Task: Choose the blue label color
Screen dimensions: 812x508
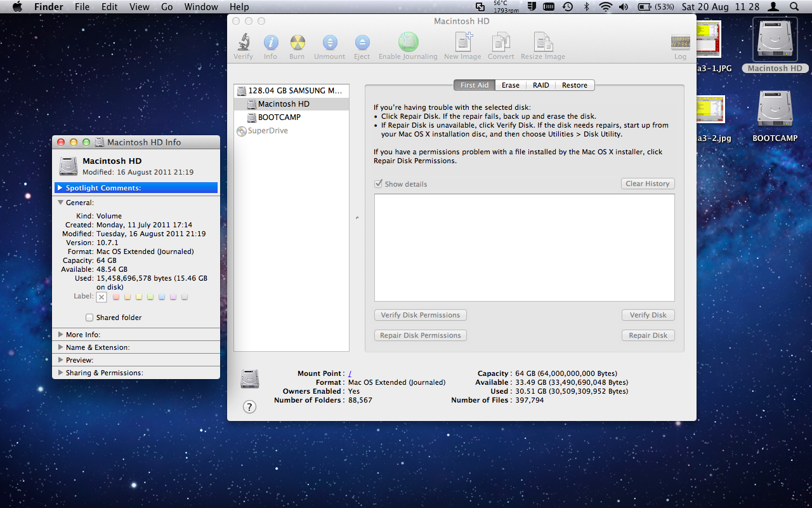Action: tap(162, 297)
